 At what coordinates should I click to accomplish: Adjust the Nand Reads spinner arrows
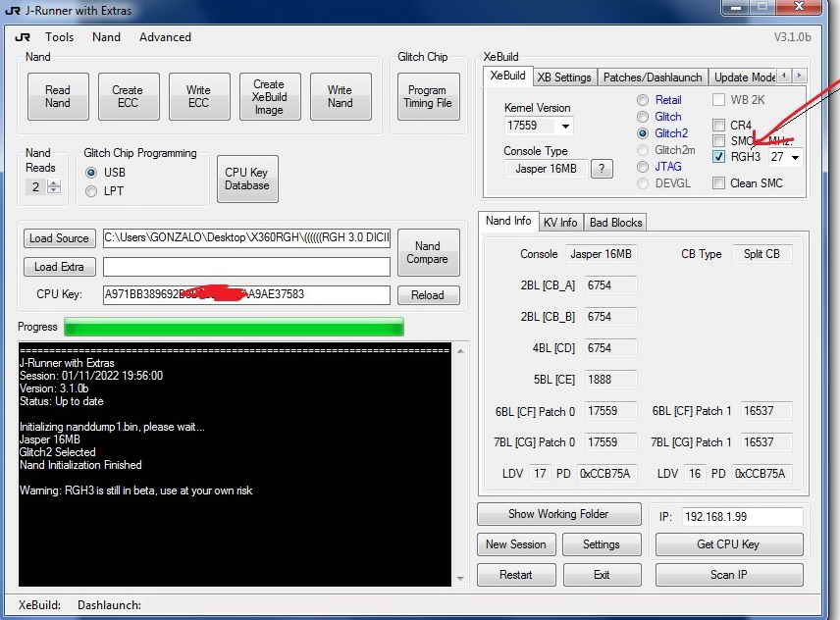pos(54,186)
